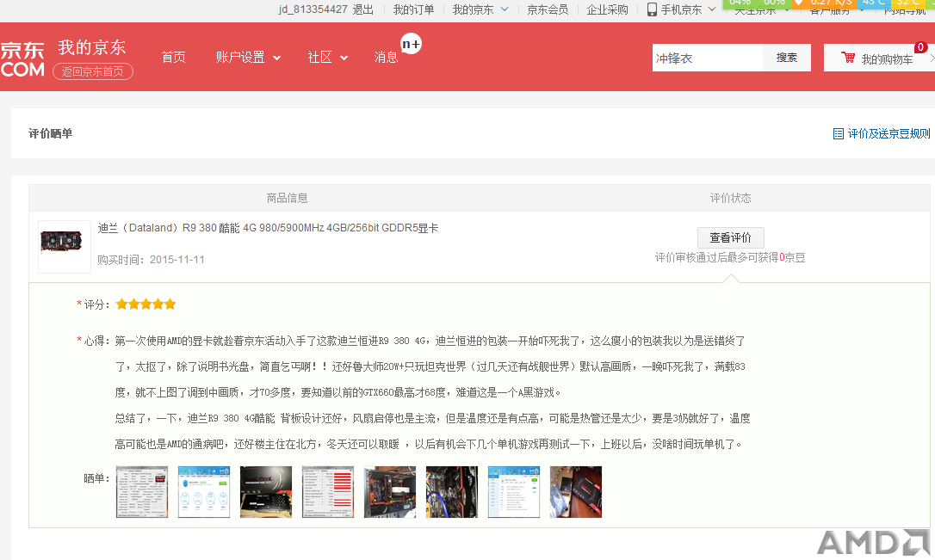Open the sixth review photo with blue cables

452,492
